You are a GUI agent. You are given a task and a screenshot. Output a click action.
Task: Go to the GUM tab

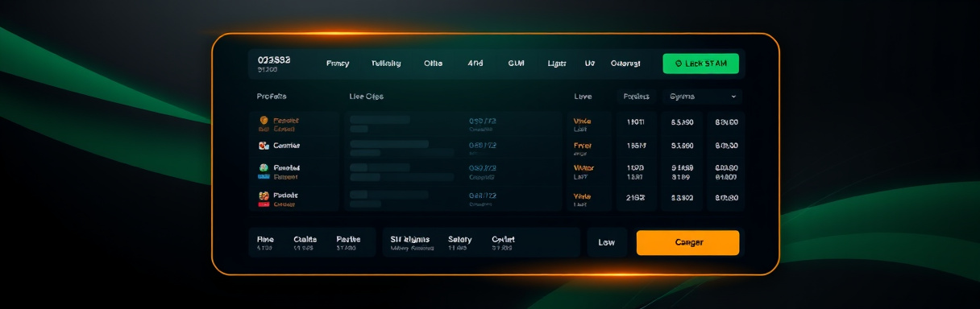(516, 63)
